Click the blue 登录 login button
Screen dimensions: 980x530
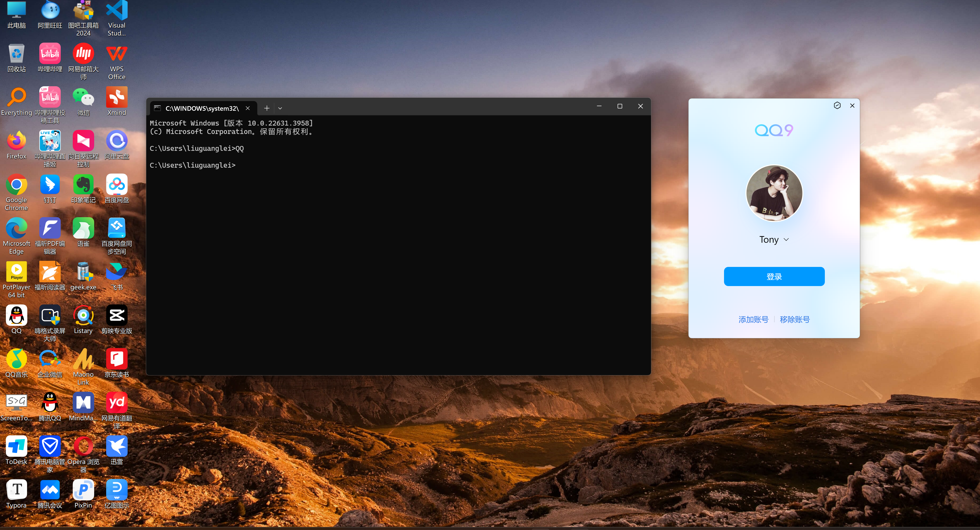click(774, 277)
